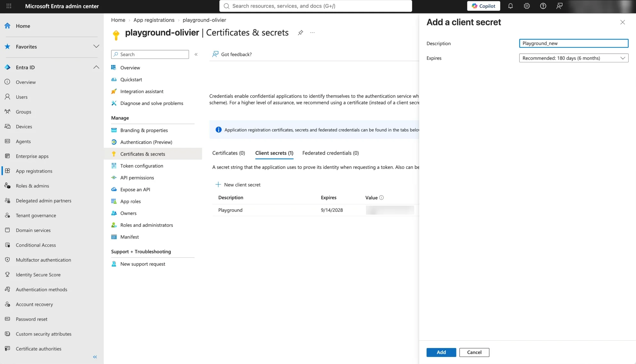Click the resource menu Search box
Viewport: 636px width, 364px height.
tap(150, 54)
